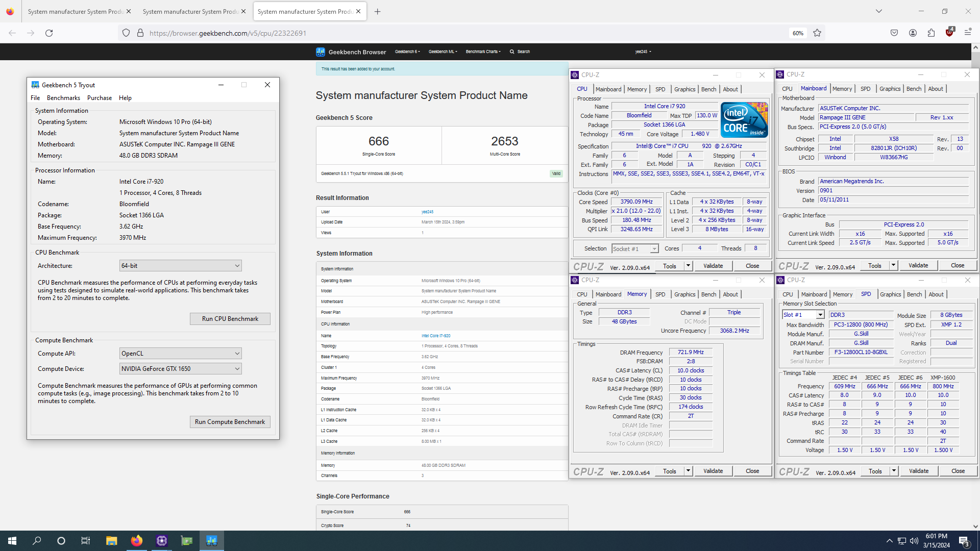Open the Socket #1 selection dropdown
This screenshot has height=551, width=980.
coord(635,249)
